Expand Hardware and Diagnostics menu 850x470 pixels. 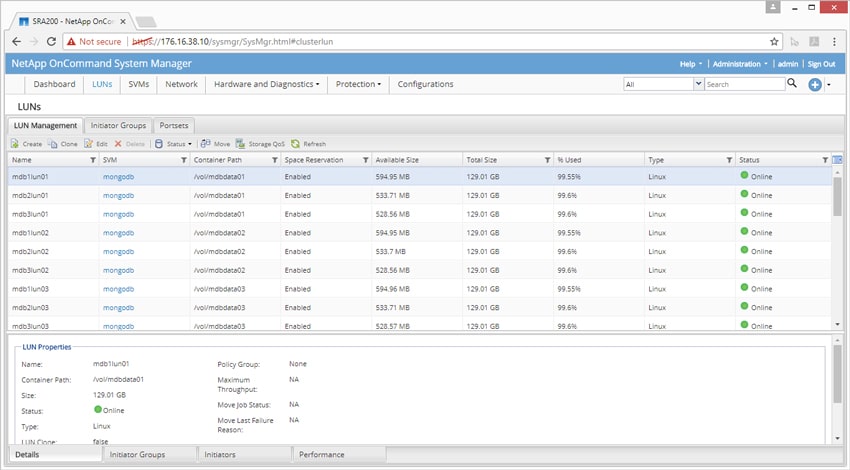click(266, 84)
